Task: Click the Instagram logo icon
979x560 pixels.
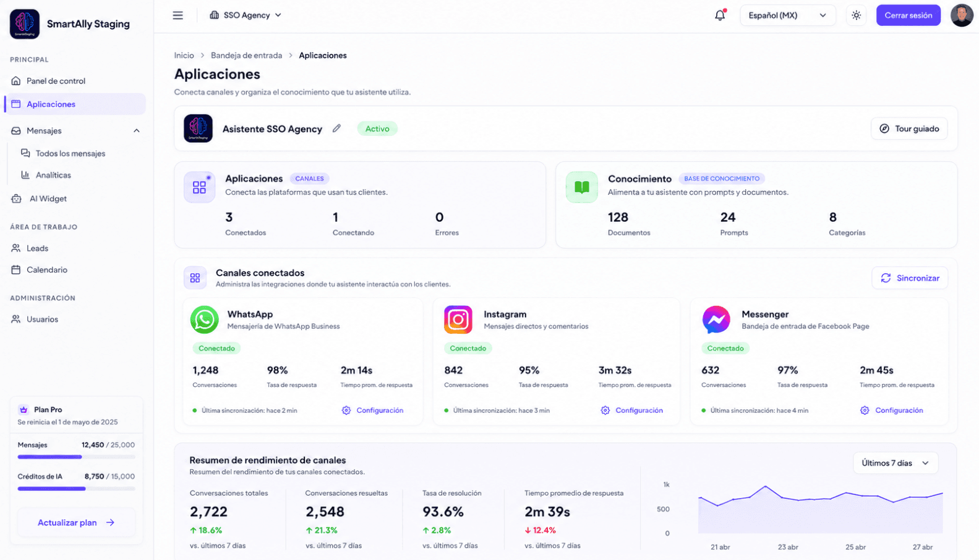Action: tap(458, 320)
